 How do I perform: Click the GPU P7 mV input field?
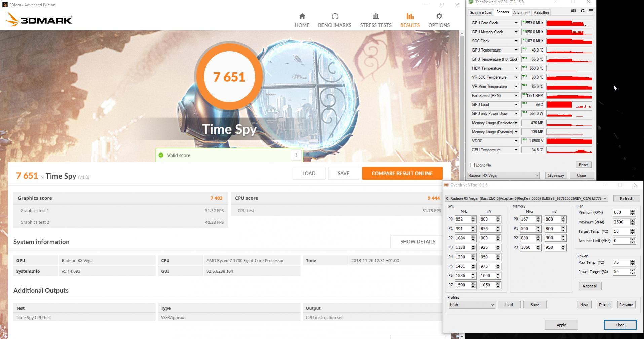pyautogui.click(x=488, y=285)
